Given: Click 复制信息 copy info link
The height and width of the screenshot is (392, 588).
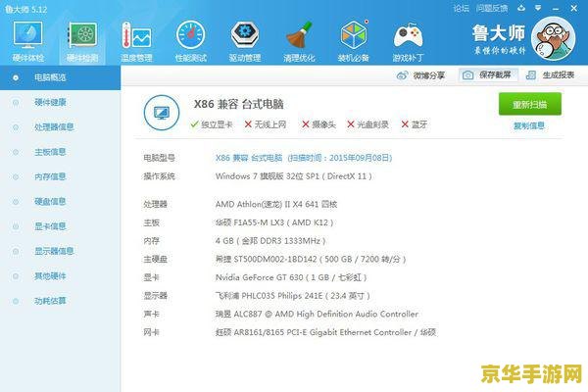Looking at the screenshot, I should [529, 126].
